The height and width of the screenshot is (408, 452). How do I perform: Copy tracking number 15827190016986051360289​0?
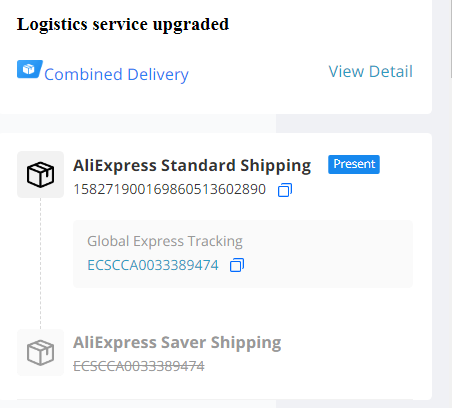(285, 190)
